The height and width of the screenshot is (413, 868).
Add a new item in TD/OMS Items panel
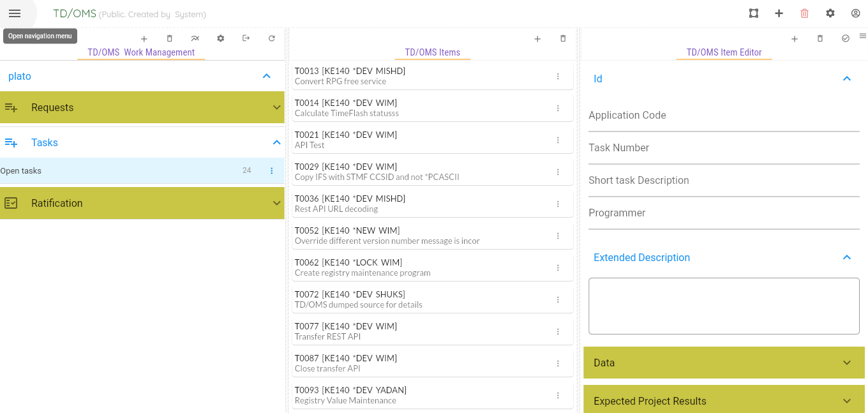click(x=537, y=39)
